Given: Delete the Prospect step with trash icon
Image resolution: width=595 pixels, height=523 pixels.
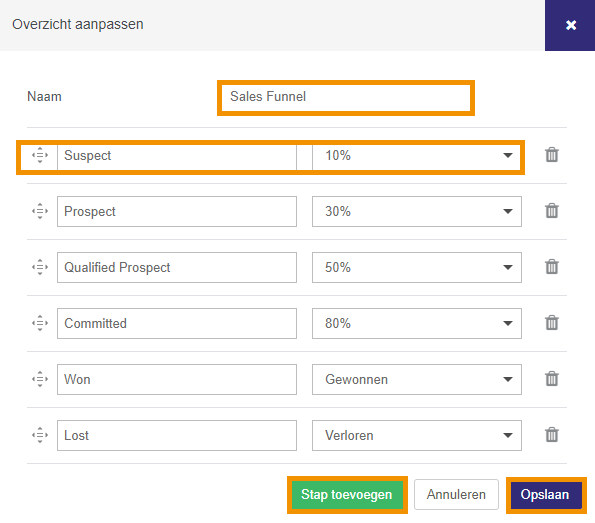Looking at the screenshot, I should click(552, 211).
